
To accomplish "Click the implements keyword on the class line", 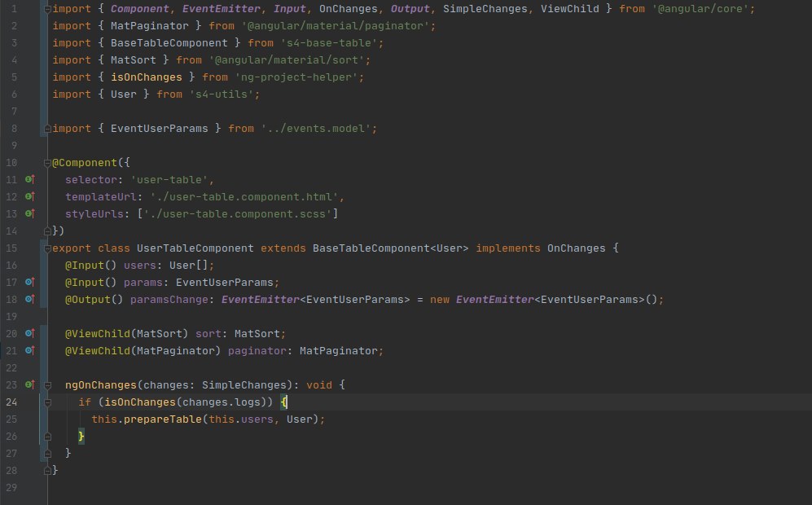I will (508, 248).
